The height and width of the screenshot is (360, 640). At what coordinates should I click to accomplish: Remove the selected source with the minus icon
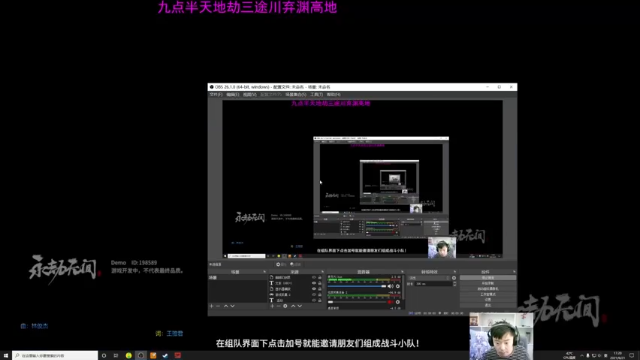coord(278,306)
